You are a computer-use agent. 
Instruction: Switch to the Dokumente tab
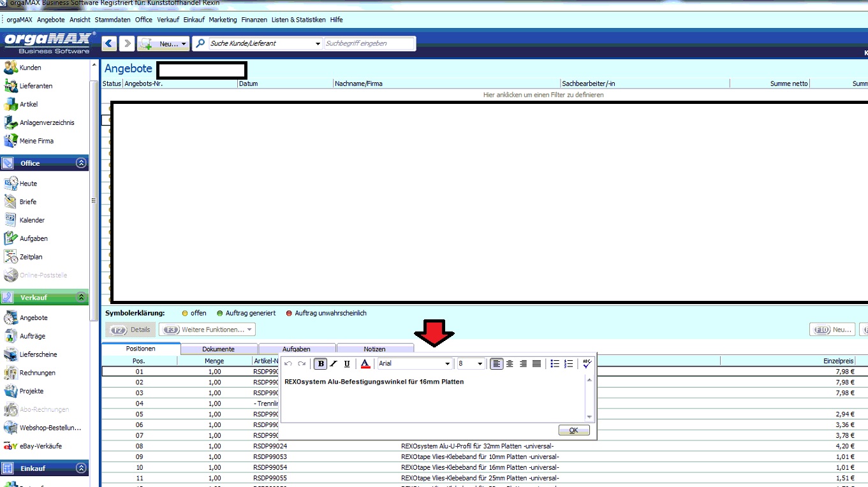(x=219, y=349)
